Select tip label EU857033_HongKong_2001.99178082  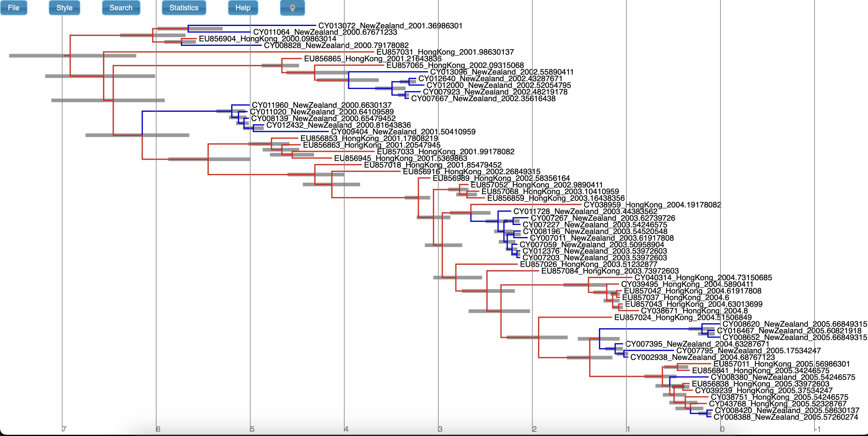(x=446, y=152)
